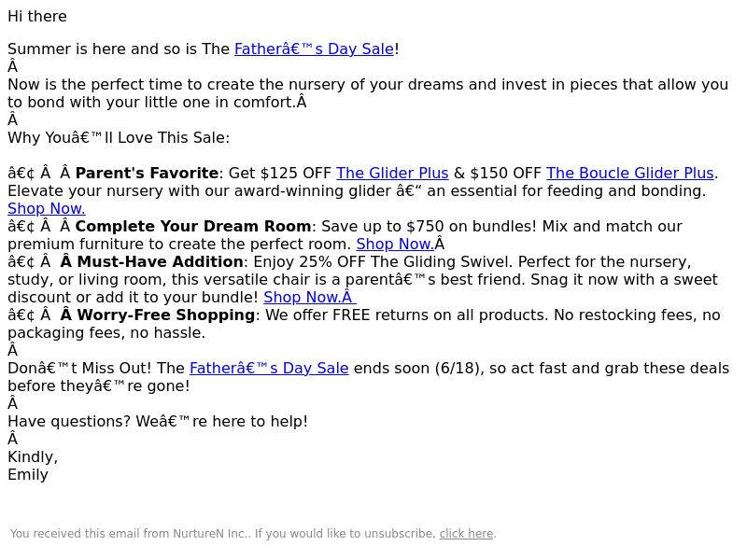Click Shop Now for Complete Your Dream Room bundles

coord(395,245)
